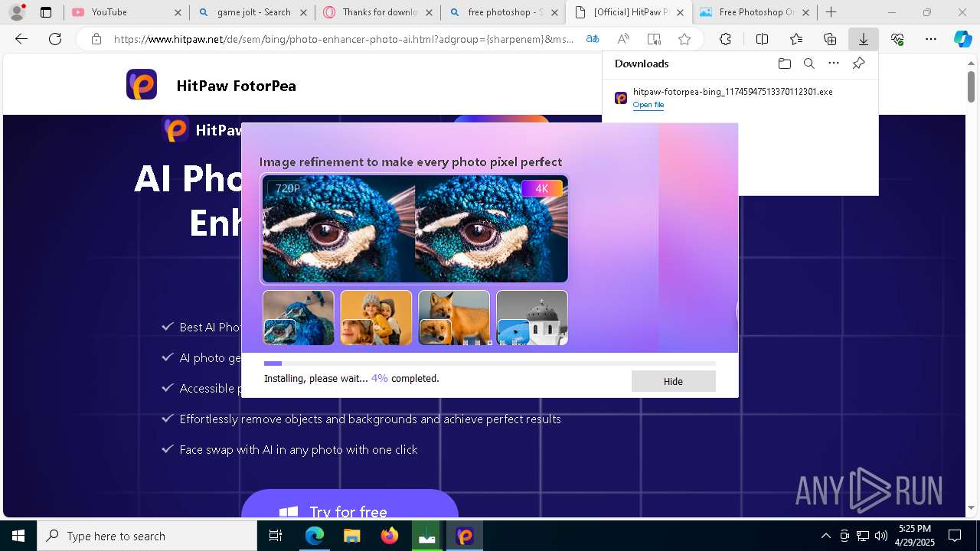Open the favorites list icon
The width and height of the screenshot is (980, 551).
(x=796, y=39)
